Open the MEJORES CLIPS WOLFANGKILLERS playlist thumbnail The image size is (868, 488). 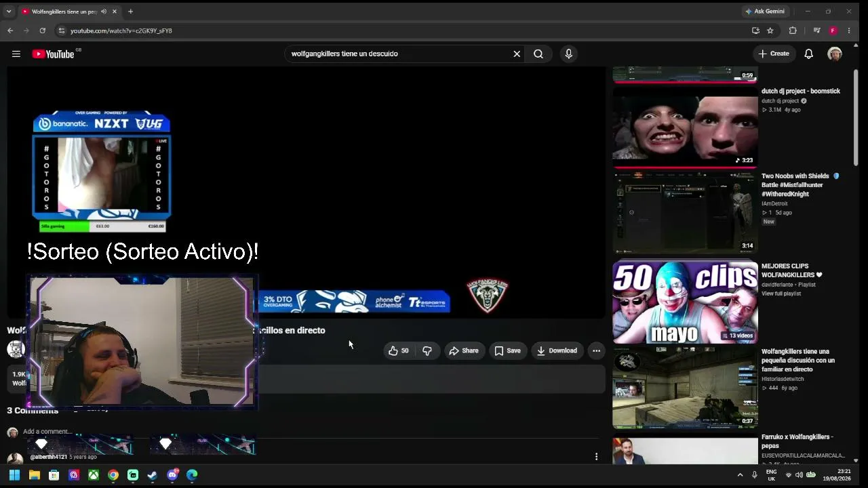(x=685, y=302)
